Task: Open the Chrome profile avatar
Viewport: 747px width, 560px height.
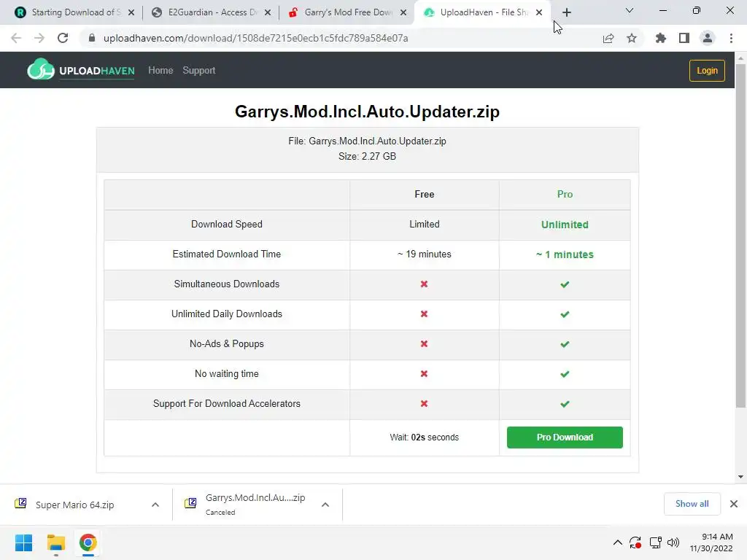Action: 708,38
